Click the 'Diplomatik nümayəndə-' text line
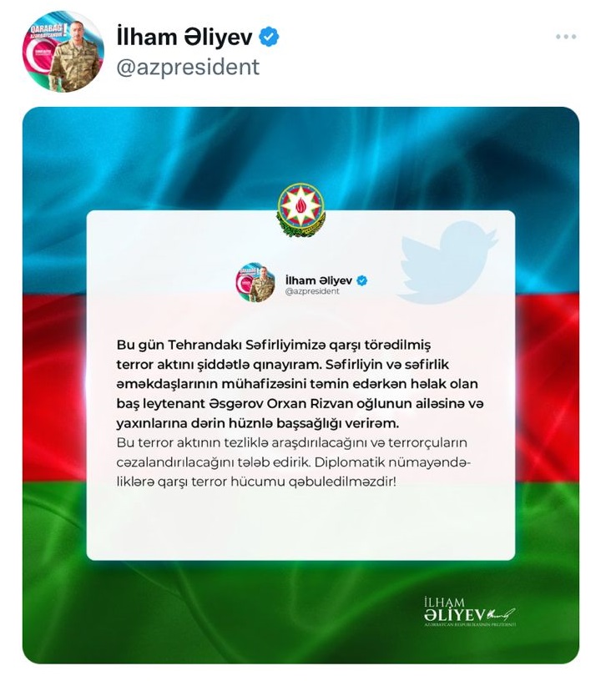 (x=392, y=462)
